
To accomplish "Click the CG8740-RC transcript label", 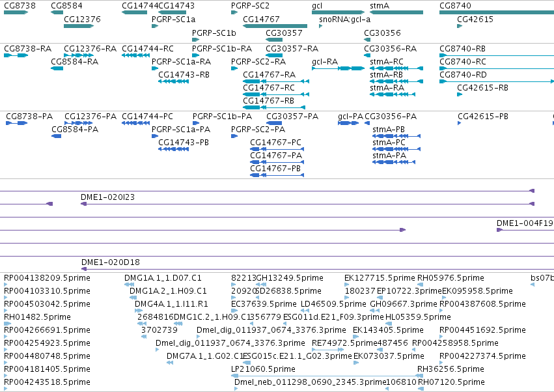I will [x=462, y=61].
